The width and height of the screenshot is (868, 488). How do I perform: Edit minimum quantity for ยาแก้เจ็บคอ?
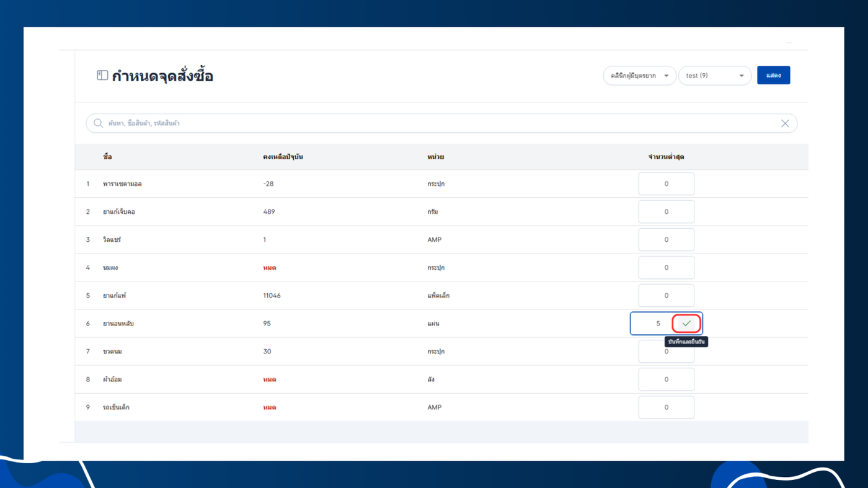coord(666,212)
